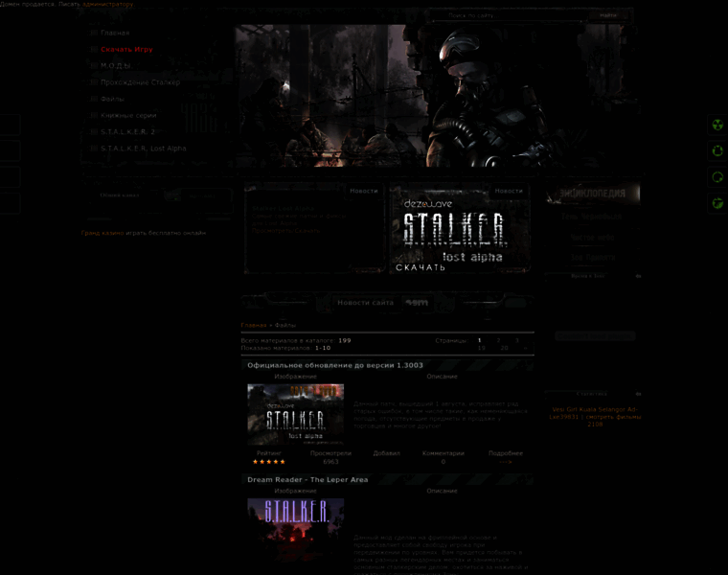Open Книжные серии in the menu

tap(128, 116)
